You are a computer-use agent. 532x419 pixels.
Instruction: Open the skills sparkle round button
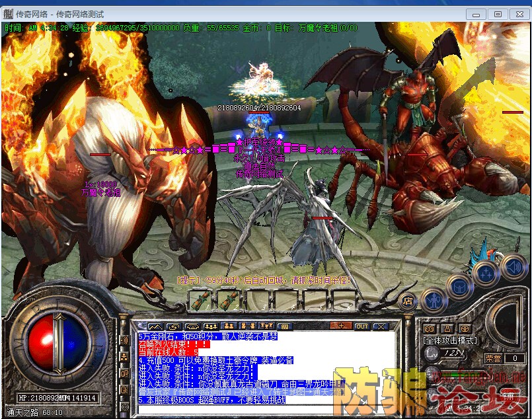point(486,272)
